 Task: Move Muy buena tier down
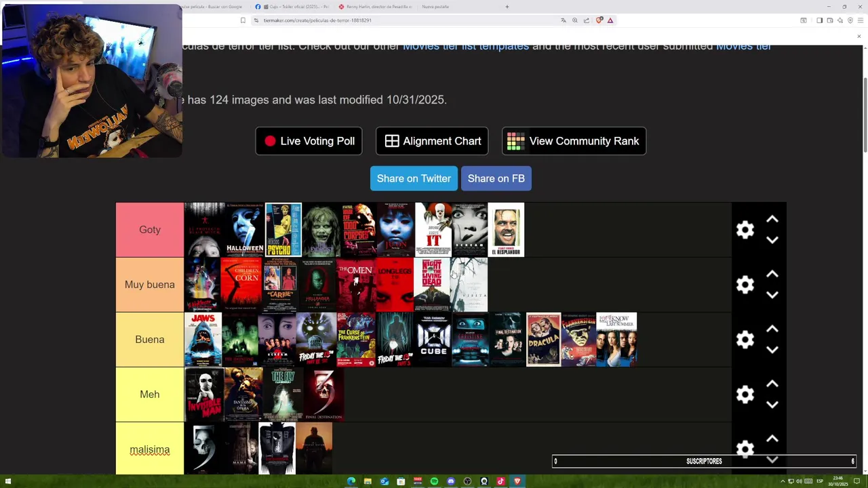pos(772,295)
